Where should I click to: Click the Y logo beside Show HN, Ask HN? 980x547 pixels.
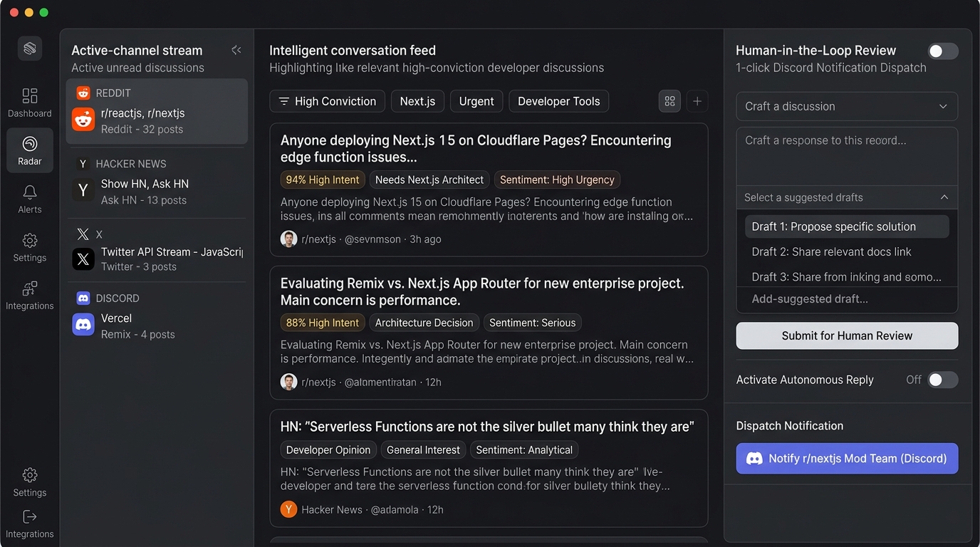83,190
